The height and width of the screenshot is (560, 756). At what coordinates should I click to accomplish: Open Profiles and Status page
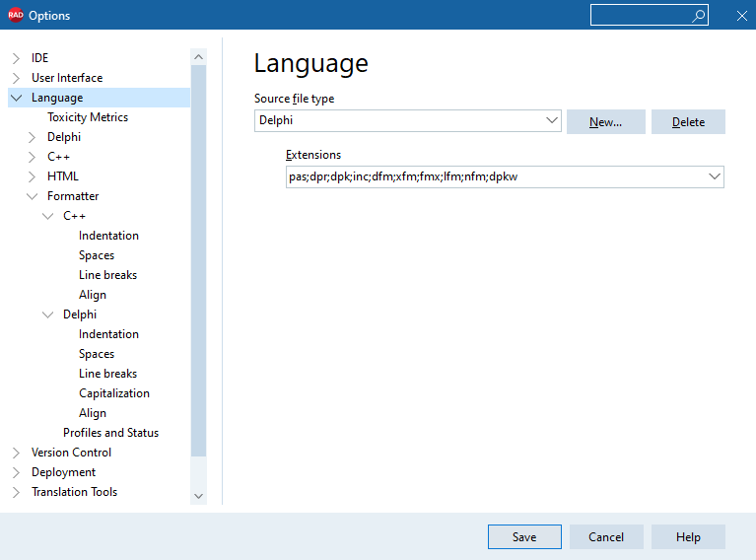[111, 433]
